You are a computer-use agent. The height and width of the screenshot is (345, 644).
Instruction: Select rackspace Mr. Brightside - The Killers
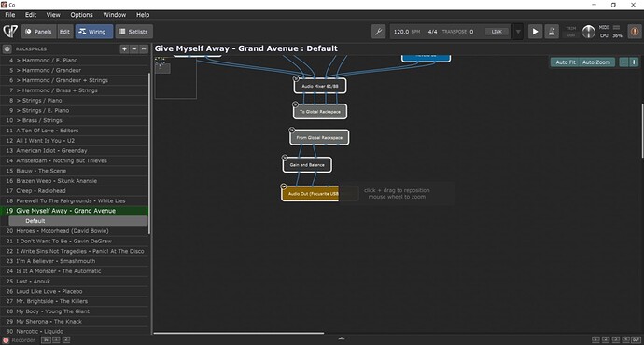pos(75,301)
